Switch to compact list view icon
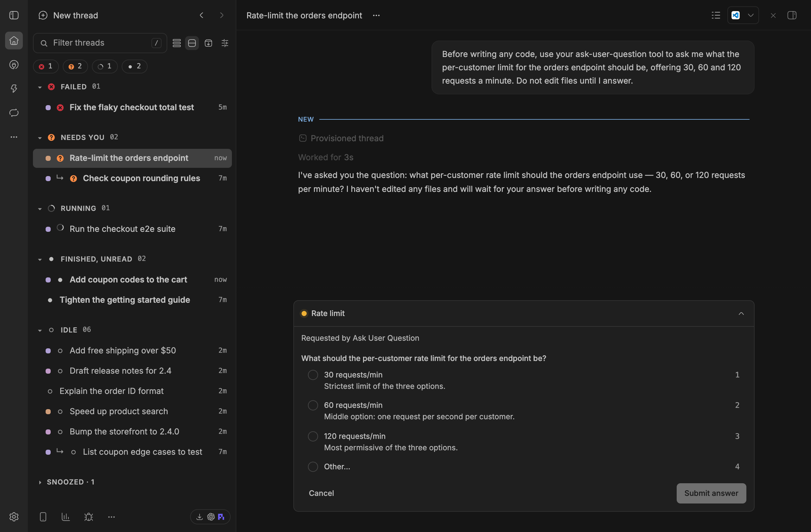This screenshot has width=811, height=532. click(176, 43)
